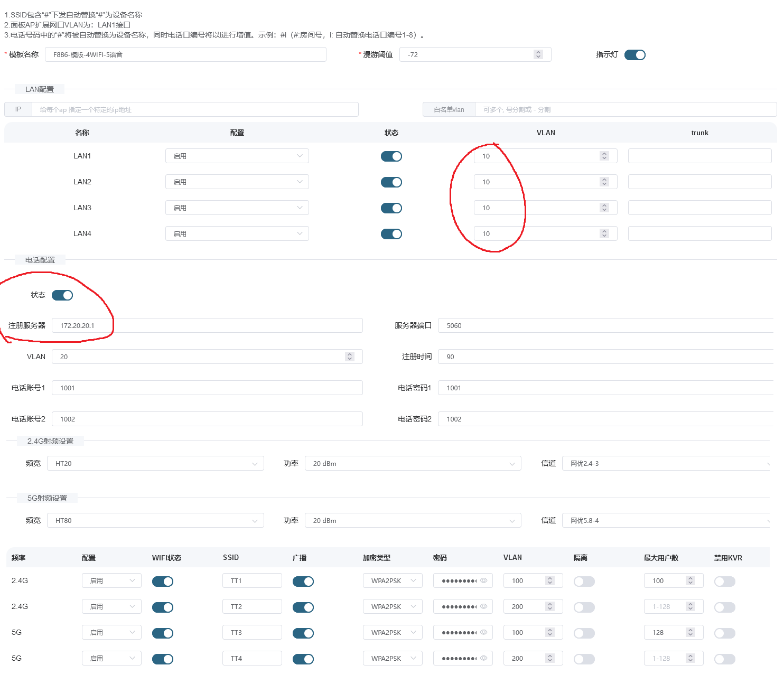Image resolution: width=784 pixels, height=684 pixels.
Task: Adjust the TT1 max users stepper
Action: click(x=690, y=580)
